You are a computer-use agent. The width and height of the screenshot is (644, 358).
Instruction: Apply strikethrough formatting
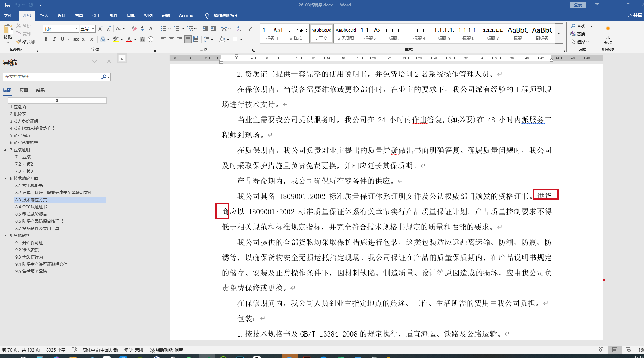coord(76,40)
